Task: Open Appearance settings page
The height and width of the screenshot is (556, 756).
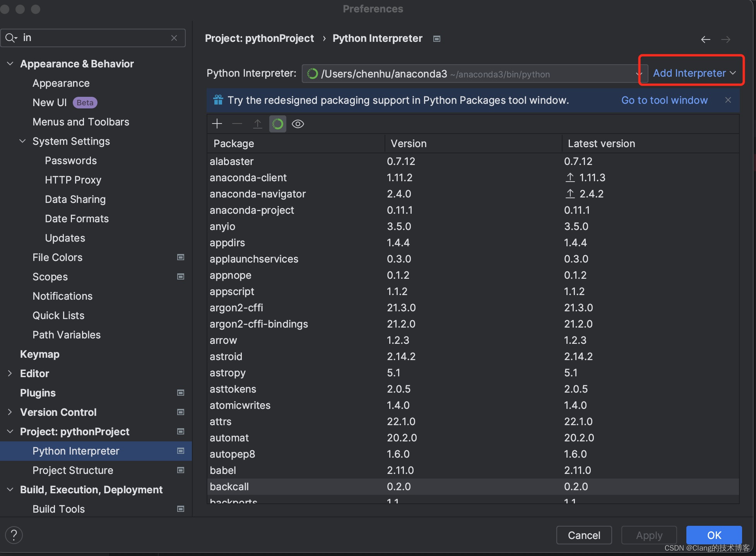Action: click(x=61, y=83)
